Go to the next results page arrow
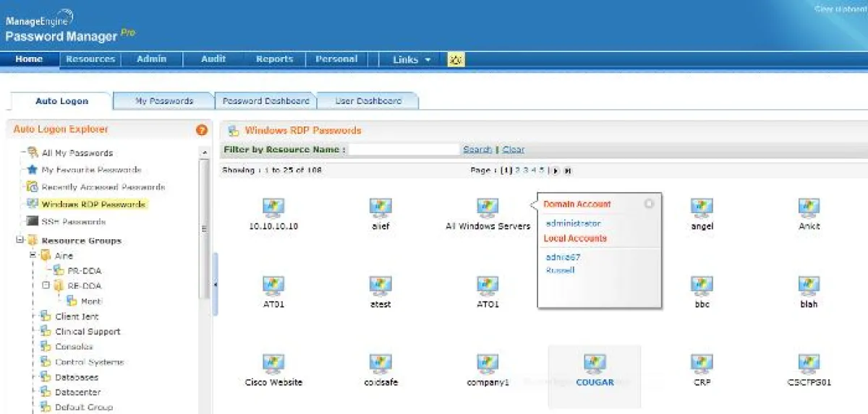 click(x=556, y=171)
